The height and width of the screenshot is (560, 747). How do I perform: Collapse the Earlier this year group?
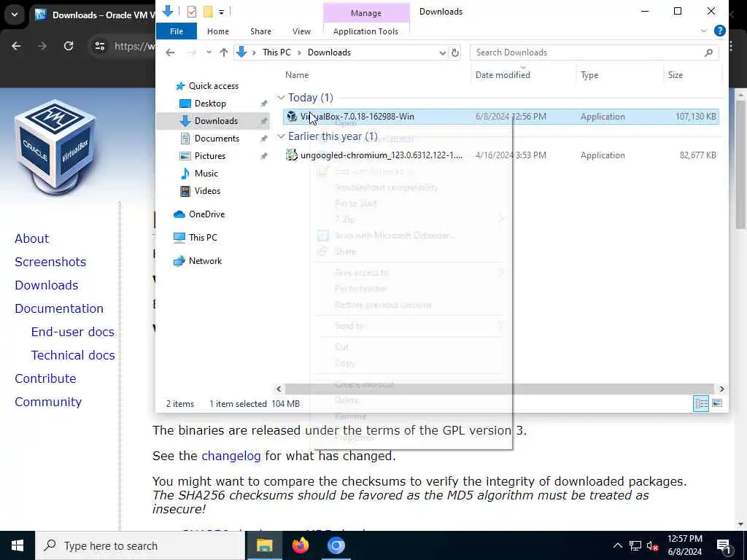(281, 136)
